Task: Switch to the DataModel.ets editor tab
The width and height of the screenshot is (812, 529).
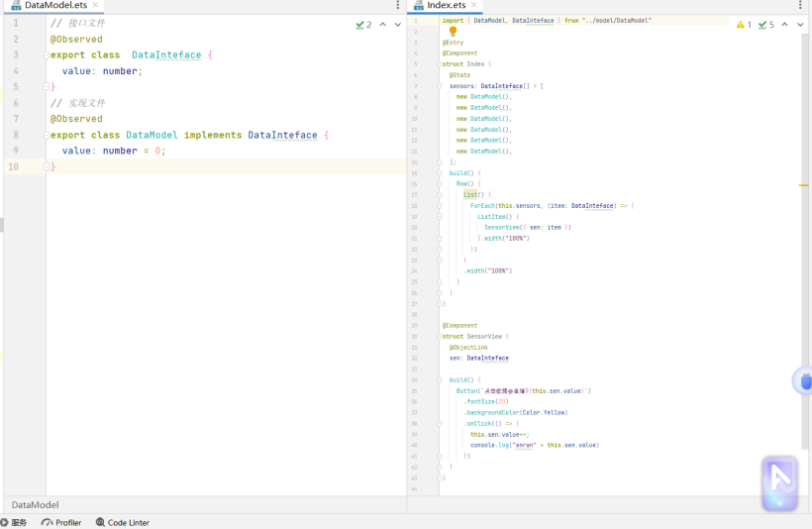Action: pyautogui.click(x=55, y=5)
